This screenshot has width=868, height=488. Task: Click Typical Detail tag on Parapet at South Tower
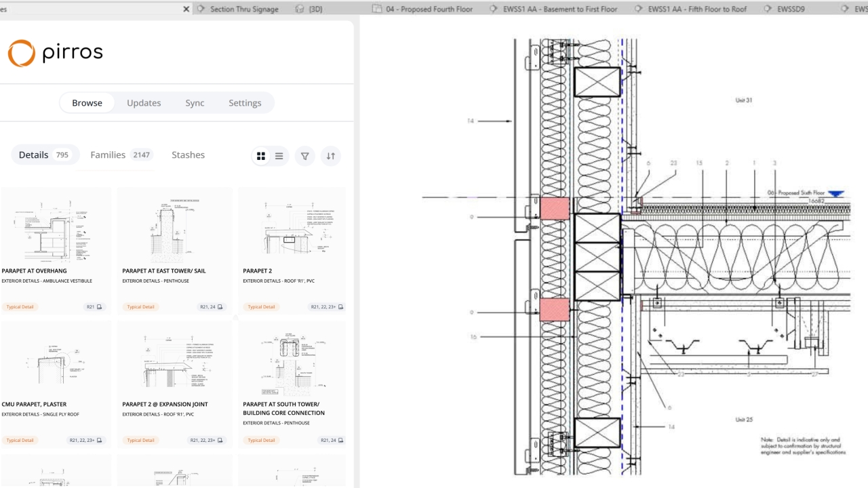tap(261, 441)
